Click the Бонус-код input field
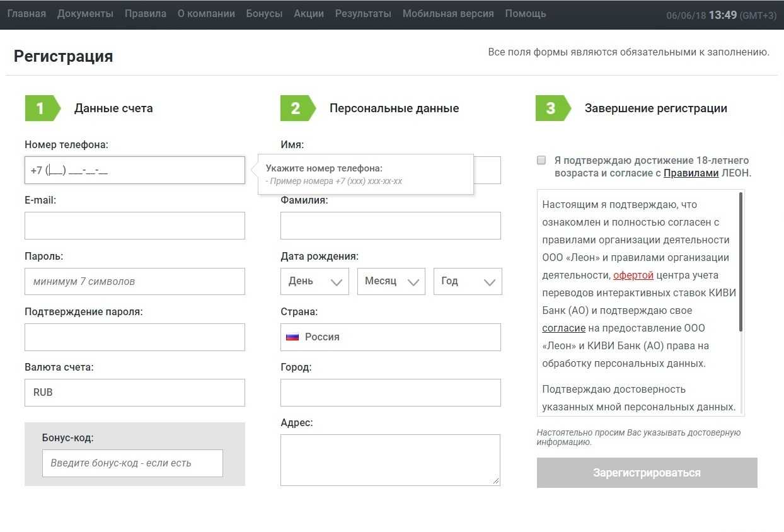The height and width of the screenshot is (532, 784). coord(132,463)
